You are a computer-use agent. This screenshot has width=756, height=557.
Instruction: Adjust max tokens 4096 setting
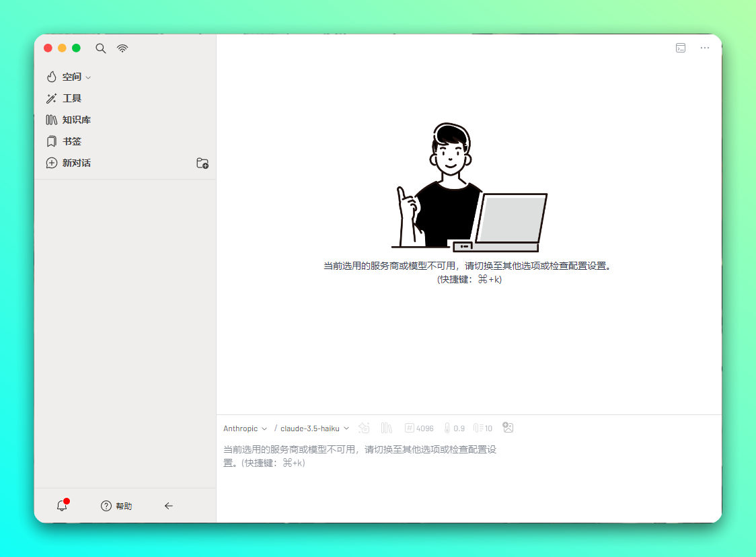pyautogui.click(x=419, y=429)
